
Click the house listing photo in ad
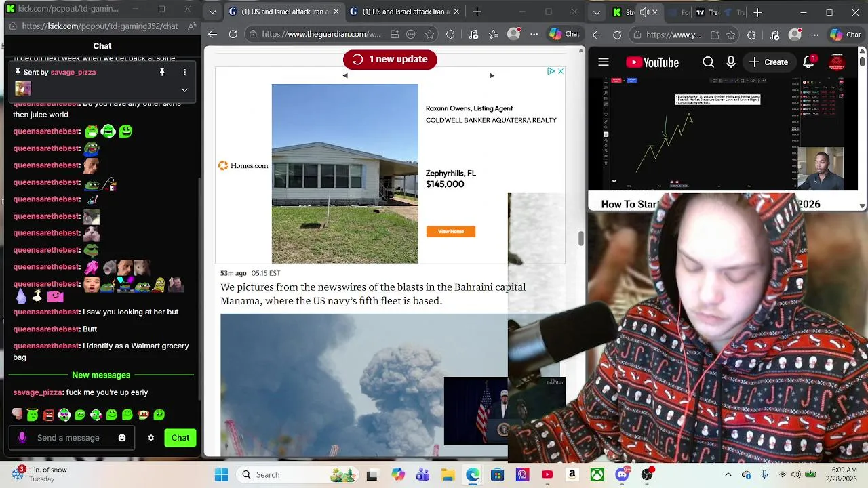click(x=345, y=174)
